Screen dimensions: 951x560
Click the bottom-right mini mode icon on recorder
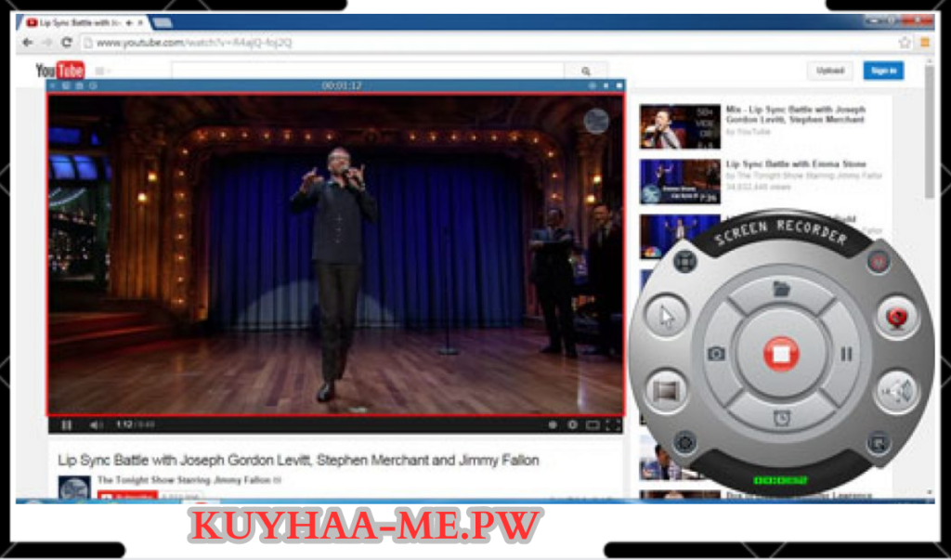(x=878, y=443)
